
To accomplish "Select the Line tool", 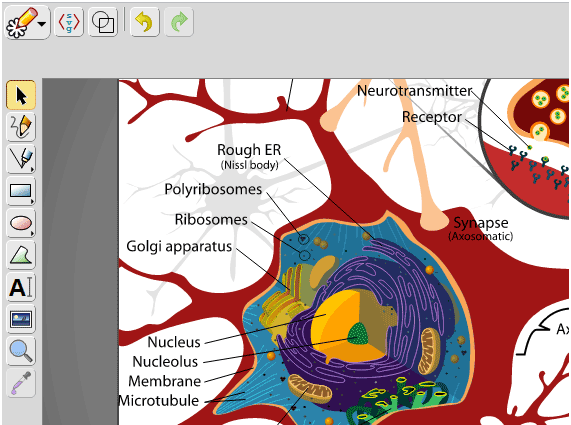I will [21, 159].
